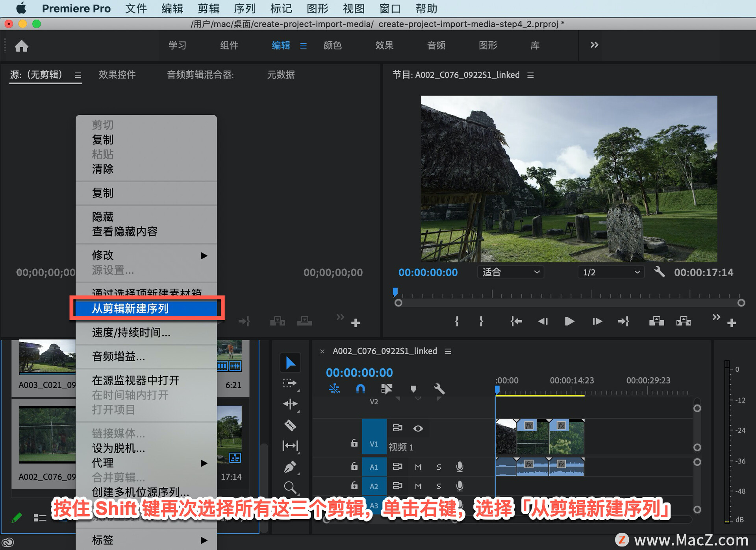
Task: Select the Ripple Edit tool
Action: pyautogui.click(x=290, y=404)
